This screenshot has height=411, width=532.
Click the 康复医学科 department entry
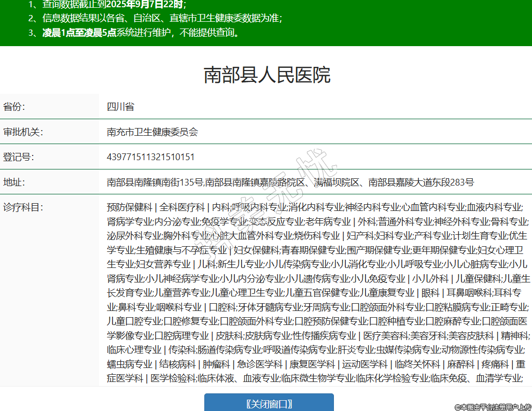(312, 364)
